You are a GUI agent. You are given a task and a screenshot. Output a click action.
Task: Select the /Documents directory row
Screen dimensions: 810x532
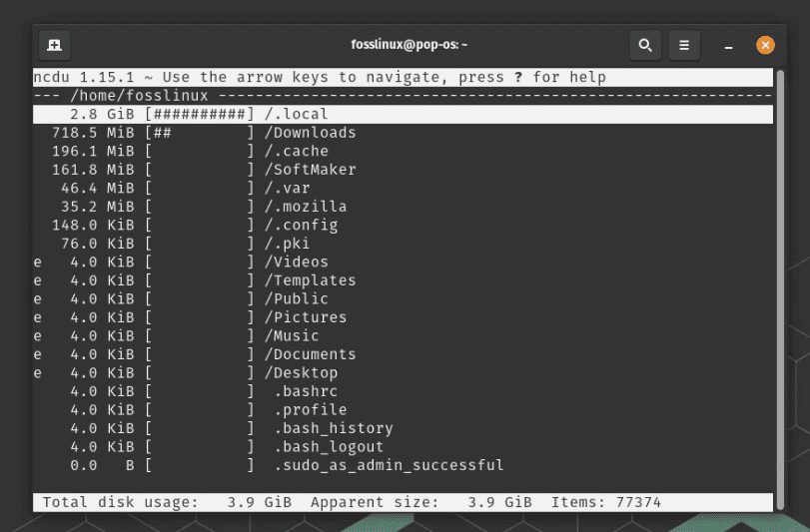pos(403,354)
